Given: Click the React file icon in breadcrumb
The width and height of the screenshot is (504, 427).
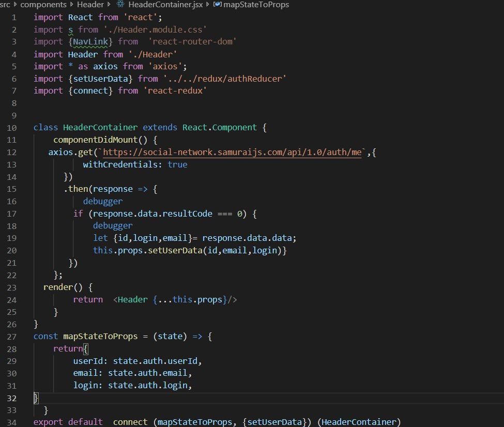Looking at the screenshot, I should [x=120, y=4].
